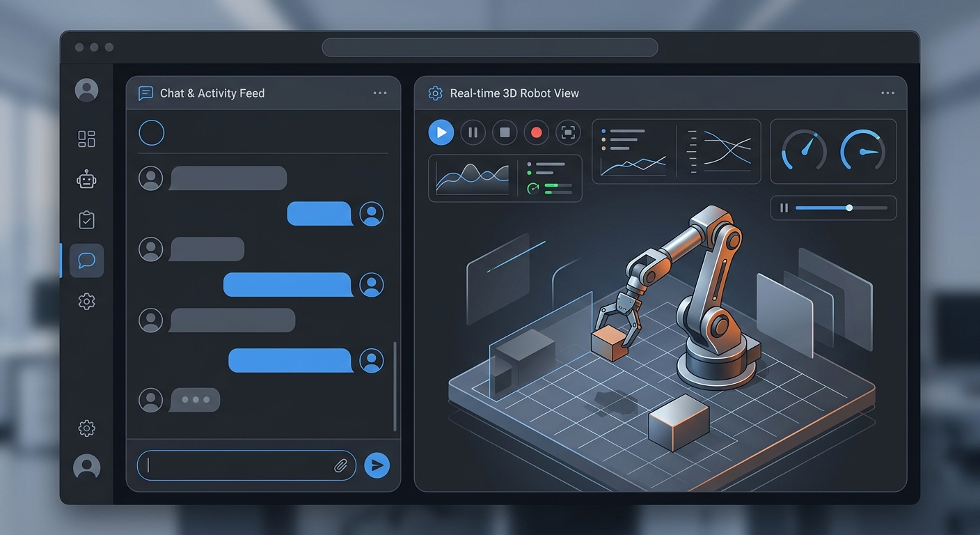Click the attachment paperclip icon
This screenshot has height=535, width=980.
click(x=340, y=466)
